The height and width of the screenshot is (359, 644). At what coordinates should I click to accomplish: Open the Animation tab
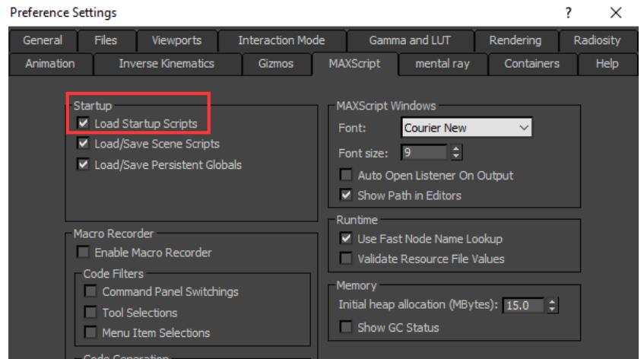[x=50, y=64]
